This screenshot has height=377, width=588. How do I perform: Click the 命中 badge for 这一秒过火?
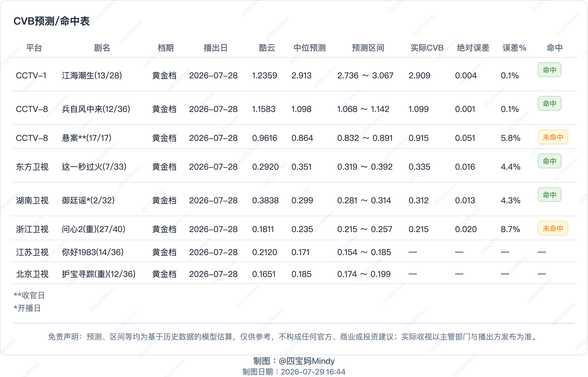coord(549,161)
